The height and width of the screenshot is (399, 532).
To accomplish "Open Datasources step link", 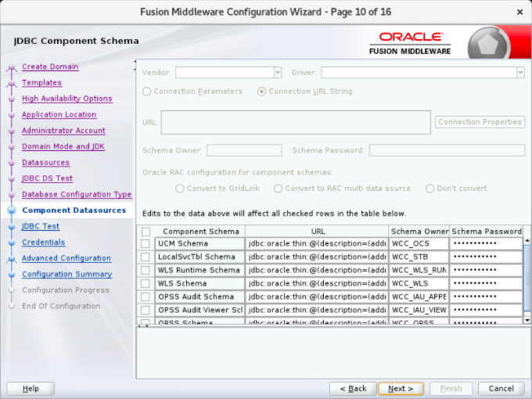I will (x=46, y=163).
